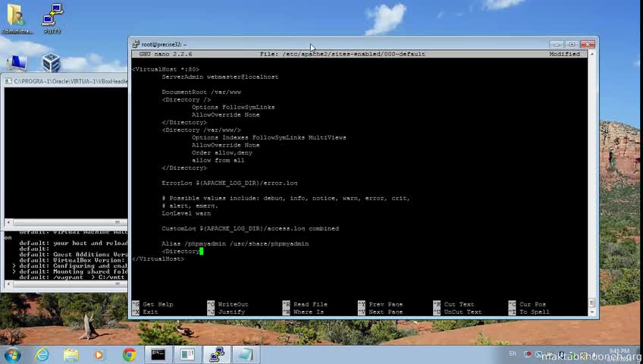Click the 'Order allow,deny' line
The width and height of the screenshot is (643, 364).
click(222, 152)
